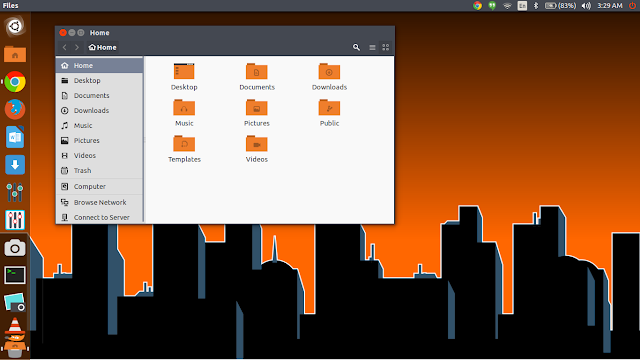640x360 pixels.
Task: Open the Public folder icon
Action: [x=329, y=108]
